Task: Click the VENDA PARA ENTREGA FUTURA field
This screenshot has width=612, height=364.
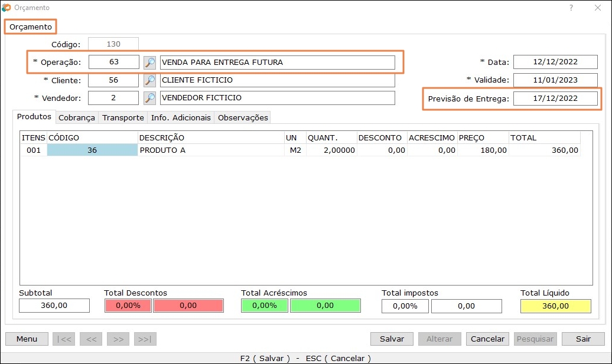Action: point(278,63)
